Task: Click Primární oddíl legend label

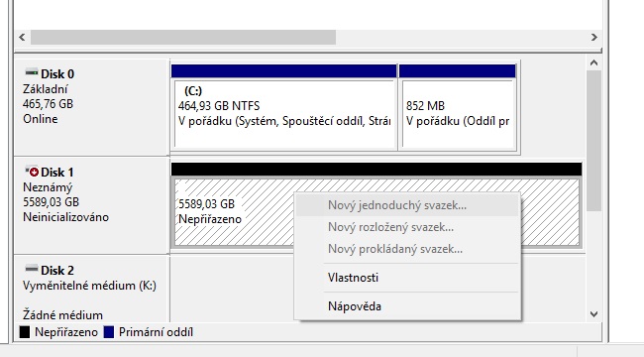Action: click(156, 332)
